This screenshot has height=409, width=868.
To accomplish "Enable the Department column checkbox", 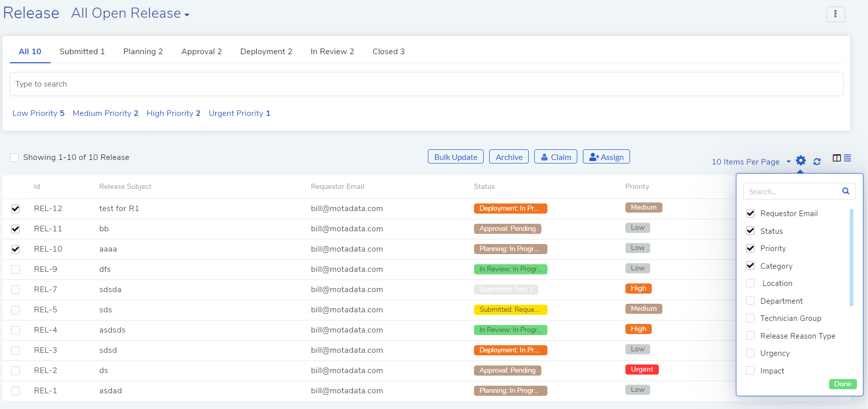I will tap(751, 301).
